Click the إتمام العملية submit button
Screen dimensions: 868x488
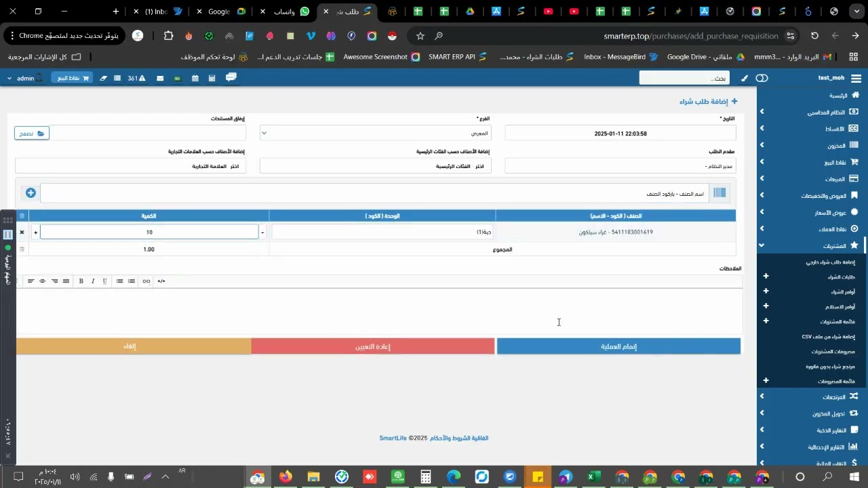click(x=618, y=346)
